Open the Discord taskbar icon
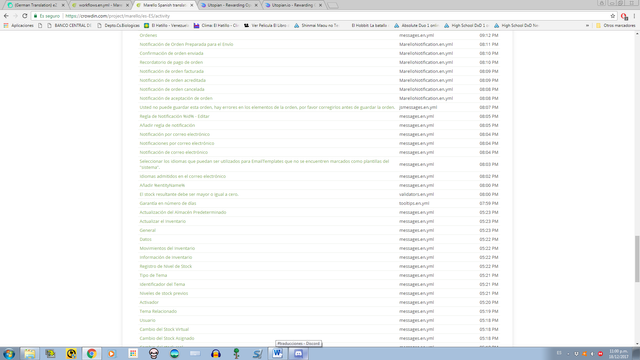 [x=298, y=353]
